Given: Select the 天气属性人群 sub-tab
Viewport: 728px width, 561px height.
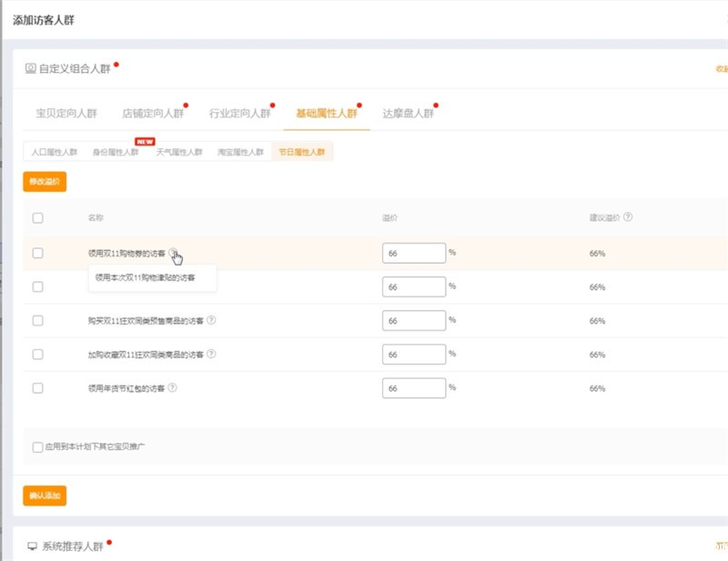Looking at the screenshot, I should pos(179,152).
